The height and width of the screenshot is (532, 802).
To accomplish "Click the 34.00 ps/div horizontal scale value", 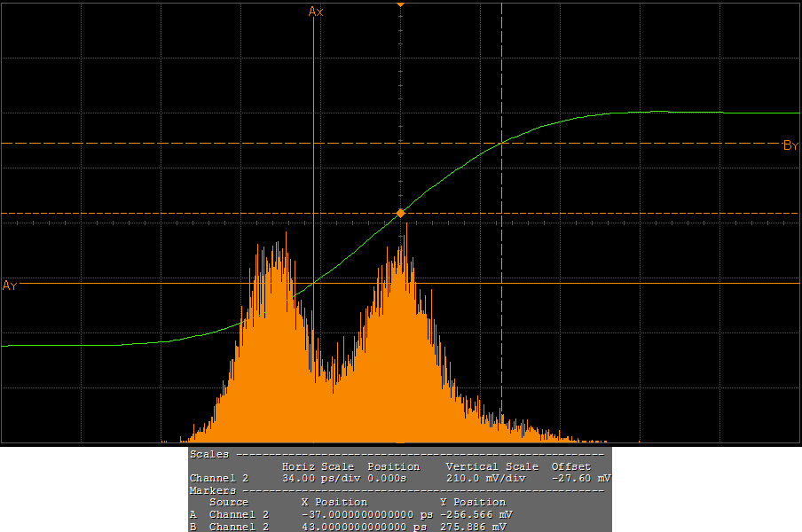I will [318, 478].
